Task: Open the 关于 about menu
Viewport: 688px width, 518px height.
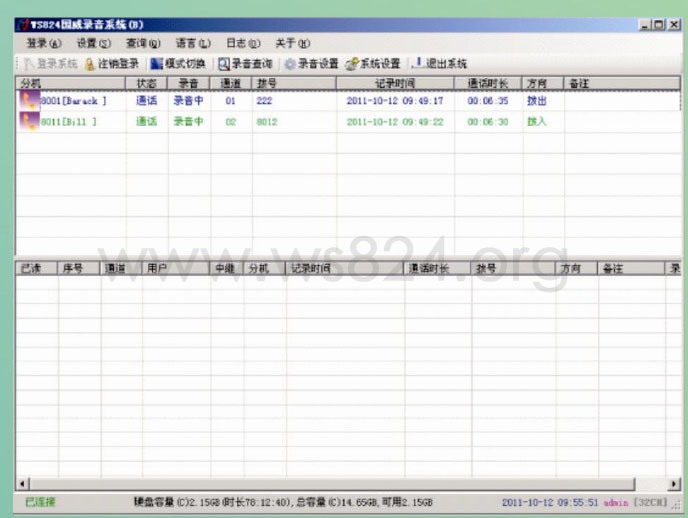Action: coord(293,43)
